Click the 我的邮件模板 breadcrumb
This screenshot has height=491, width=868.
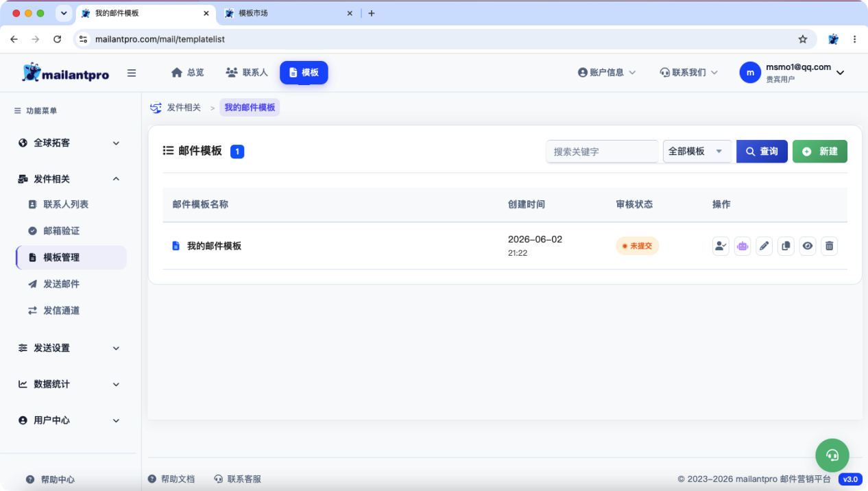(250, 108)
